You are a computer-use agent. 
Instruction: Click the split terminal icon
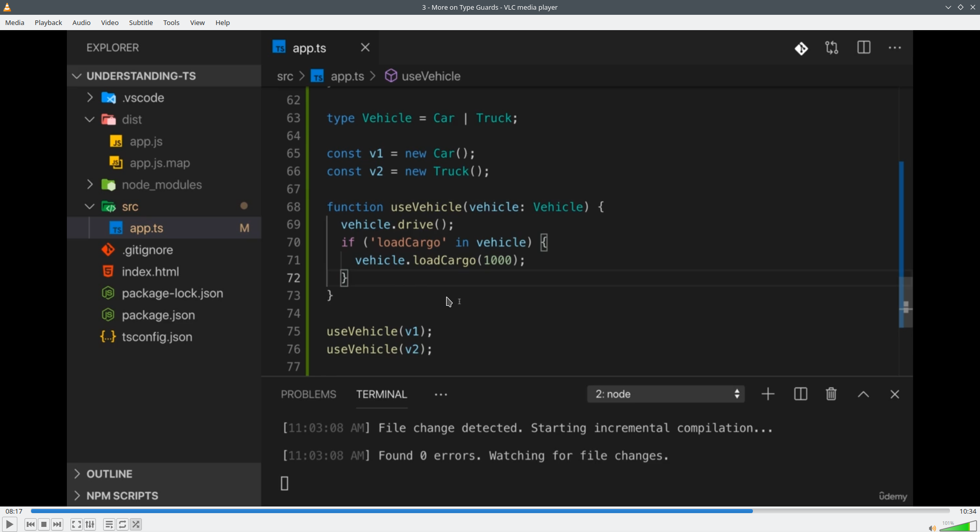click(800, 394)
